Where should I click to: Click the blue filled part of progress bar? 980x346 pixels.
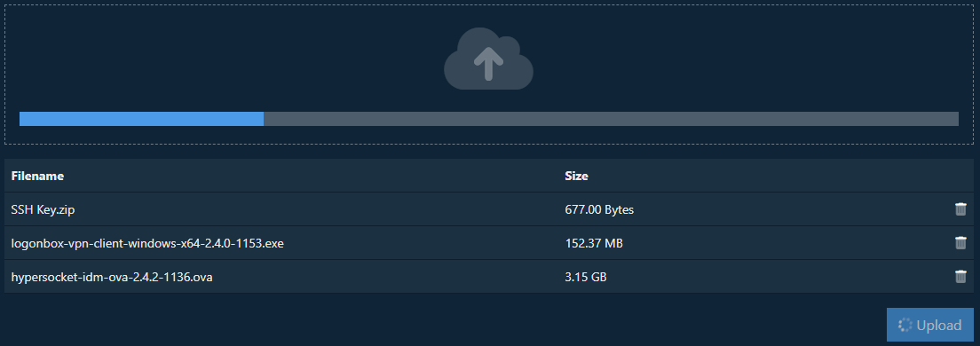(141, 119)
